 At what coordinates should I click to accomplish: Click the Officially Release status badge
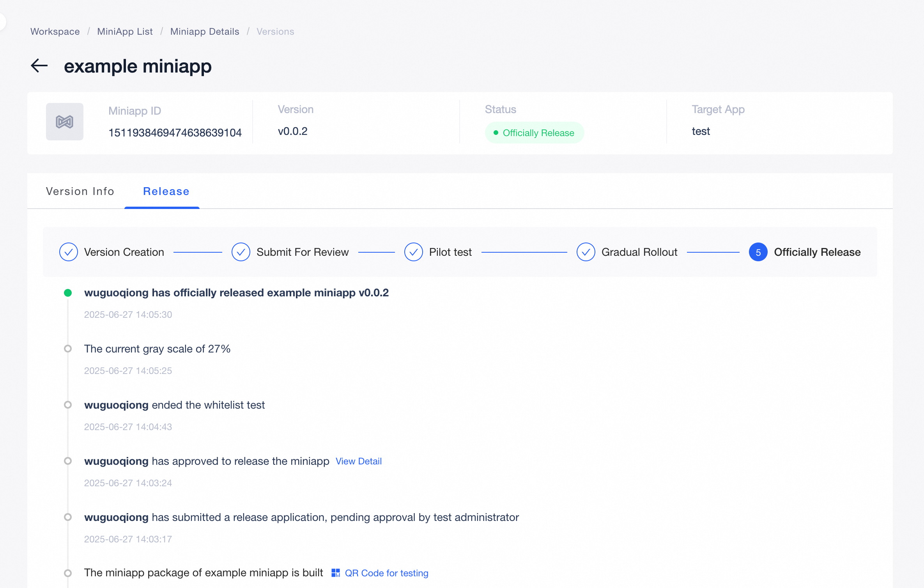(x=534, y=133)
